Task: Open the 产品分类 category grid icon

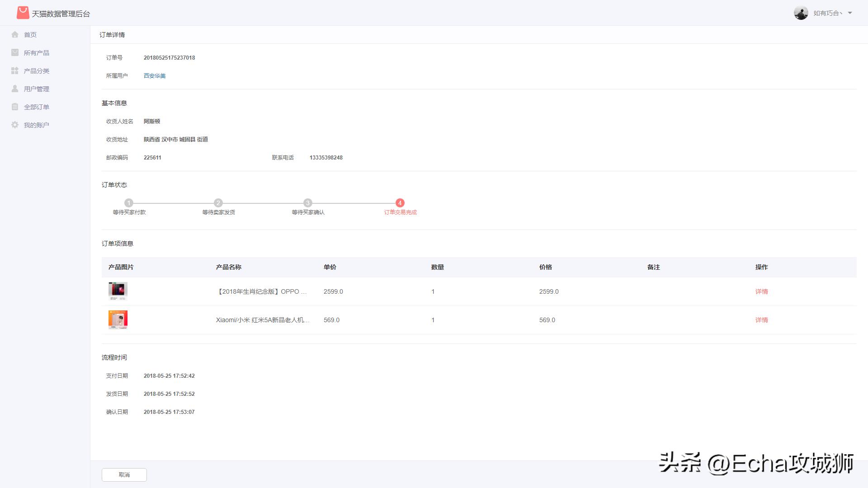Action: [x=15, y=70]
